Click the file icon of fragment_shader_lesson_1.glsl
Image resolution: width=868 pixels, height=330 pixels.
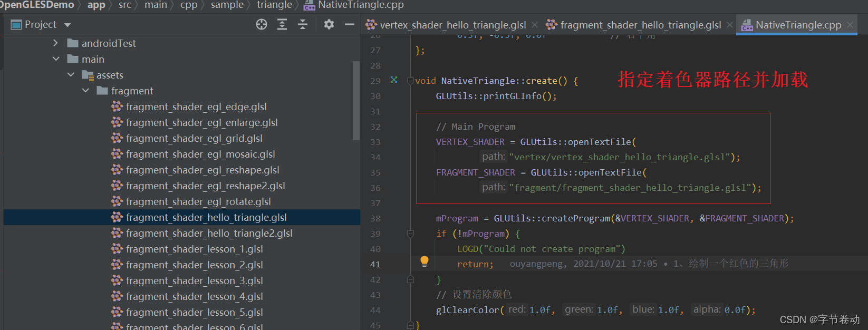(x=117, y=249)
